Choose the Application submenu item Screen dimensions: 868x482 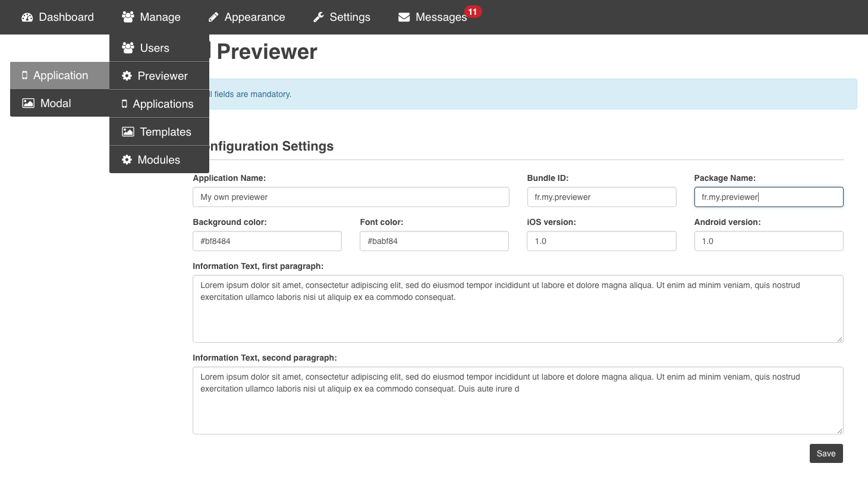(59, 76)
